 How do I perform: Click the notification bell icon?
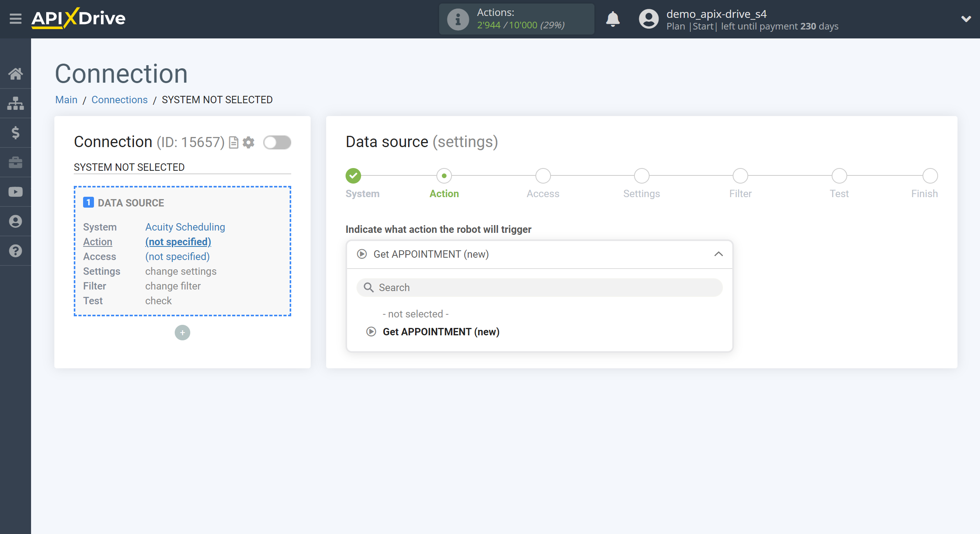pyautogui.click(x=612, y=19)
